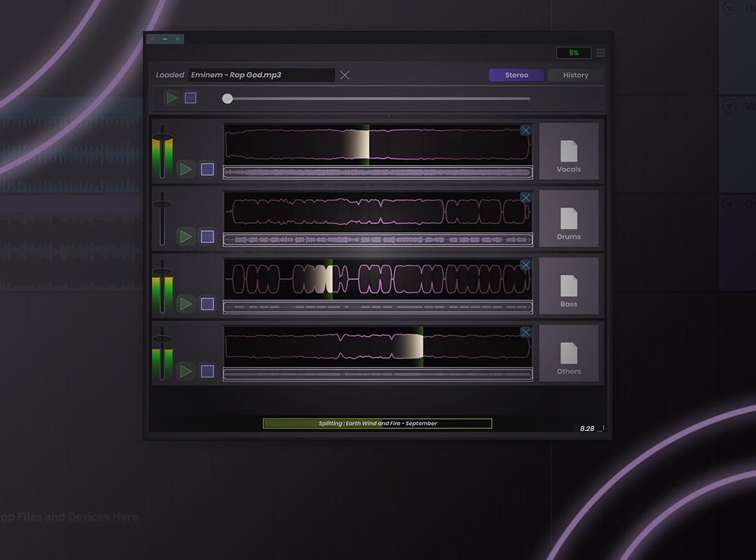756x560 pixels.
Task: Remove the loaded Rap God.mp3 file
Action: coord(344,75)
